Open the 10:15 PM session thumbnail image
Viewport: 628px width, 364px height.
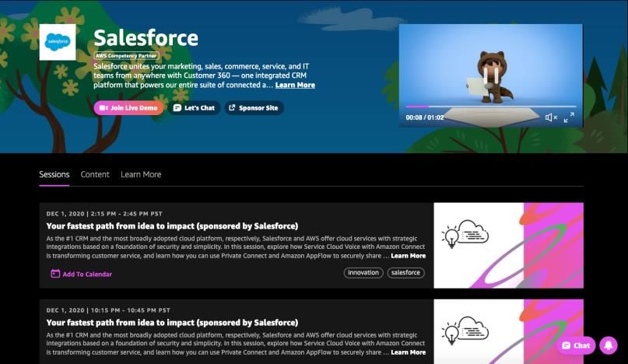(x=509, y=331)
